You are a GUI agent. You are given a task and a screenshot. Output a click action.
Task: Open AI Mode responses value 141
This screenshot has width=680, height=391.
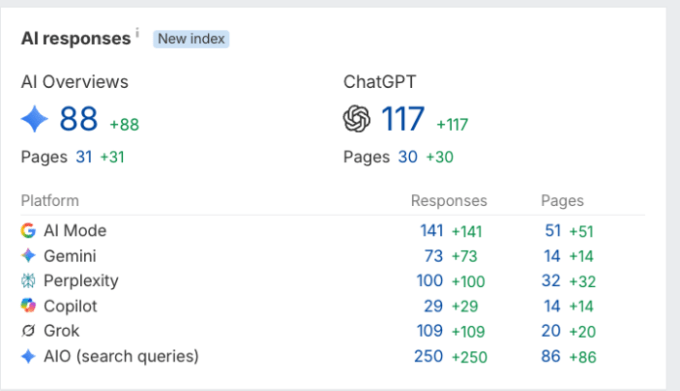click(x=432, y=231)
